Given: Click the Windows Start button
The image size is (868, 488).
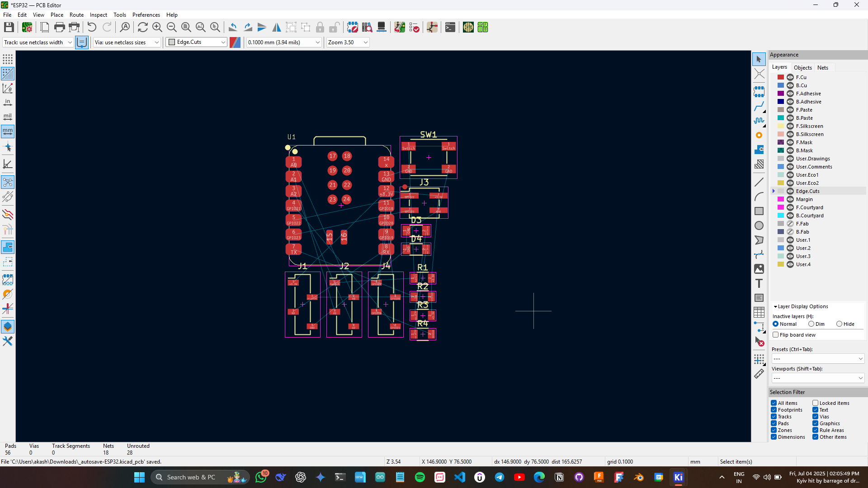Looking at the screenshot, I should pos(139,477).
